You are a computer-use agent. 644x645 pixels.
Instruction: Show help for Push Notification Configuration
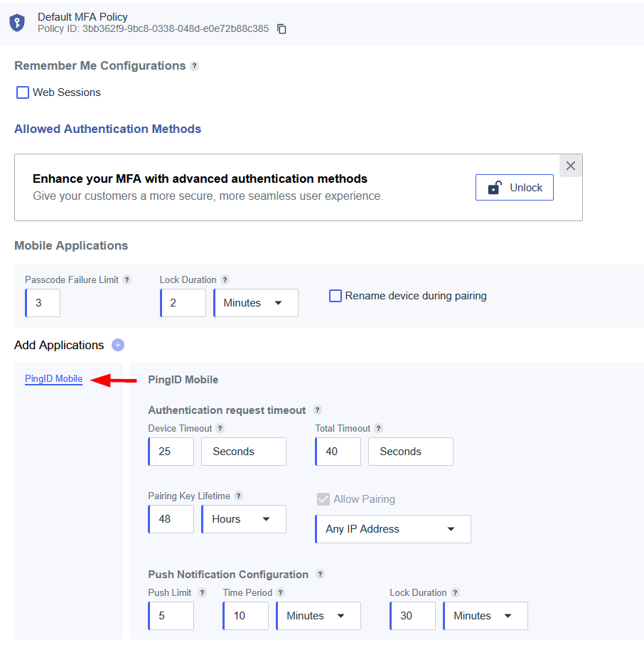coord(321,575)
